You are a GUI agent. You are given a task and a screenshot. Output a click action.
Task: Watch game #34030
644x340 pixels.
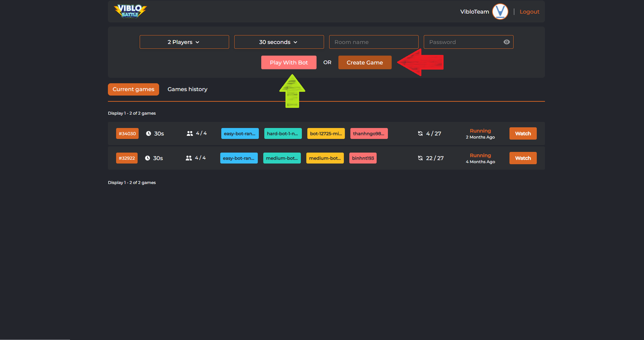click(x=523, y=134)
